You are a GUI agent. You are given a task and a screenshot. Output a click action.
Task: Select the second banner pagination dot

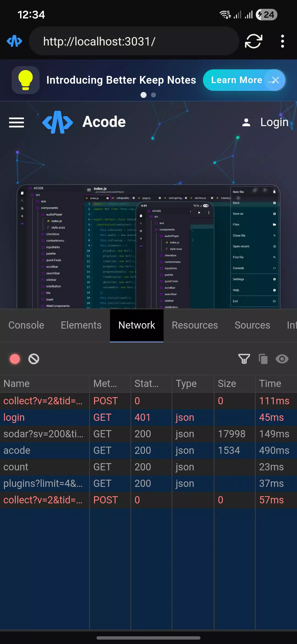pos(153,95)
